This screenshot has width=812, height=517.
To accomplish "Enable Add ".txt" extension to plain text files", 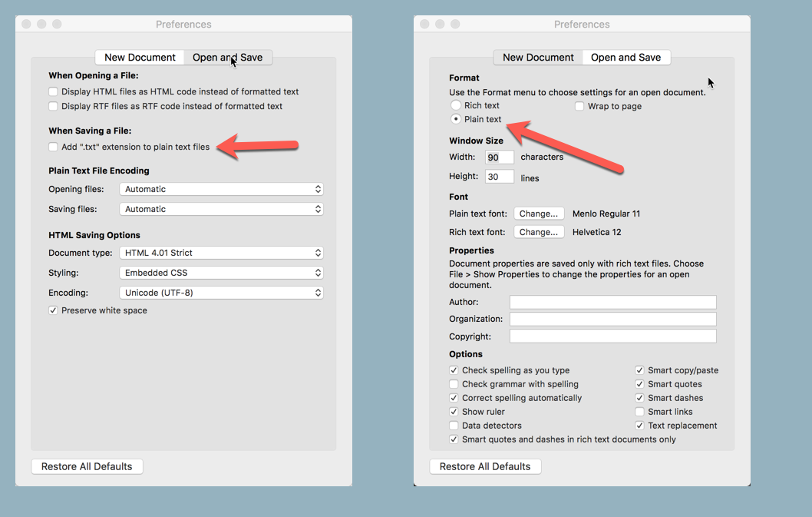I will [x=53, y=147].
